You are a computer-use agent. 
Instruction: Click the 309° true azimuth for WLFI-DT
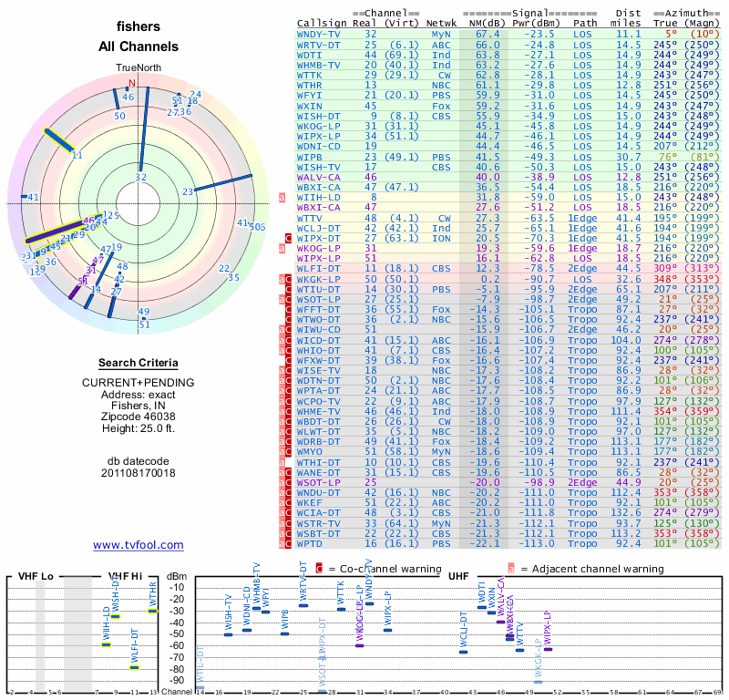tap(665, 269)
